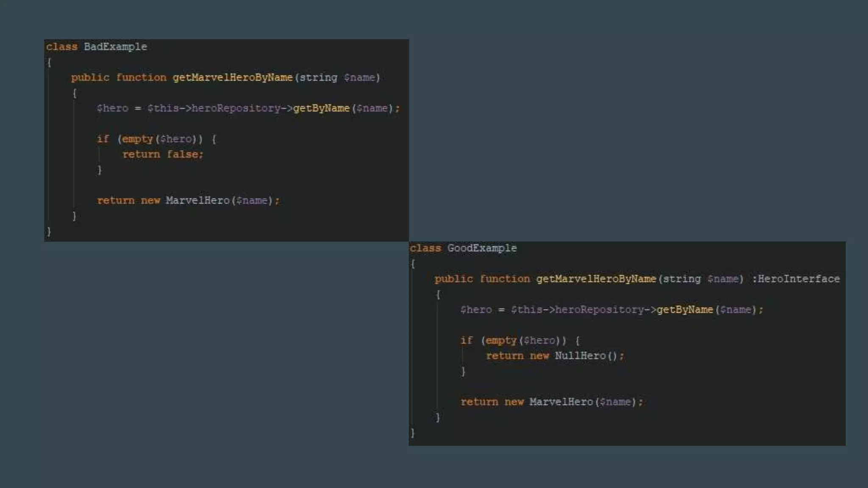This screenshot has height=488, width=868.
Task: Click heroRepository in the GoodExample code
Action: coord(599,310)
